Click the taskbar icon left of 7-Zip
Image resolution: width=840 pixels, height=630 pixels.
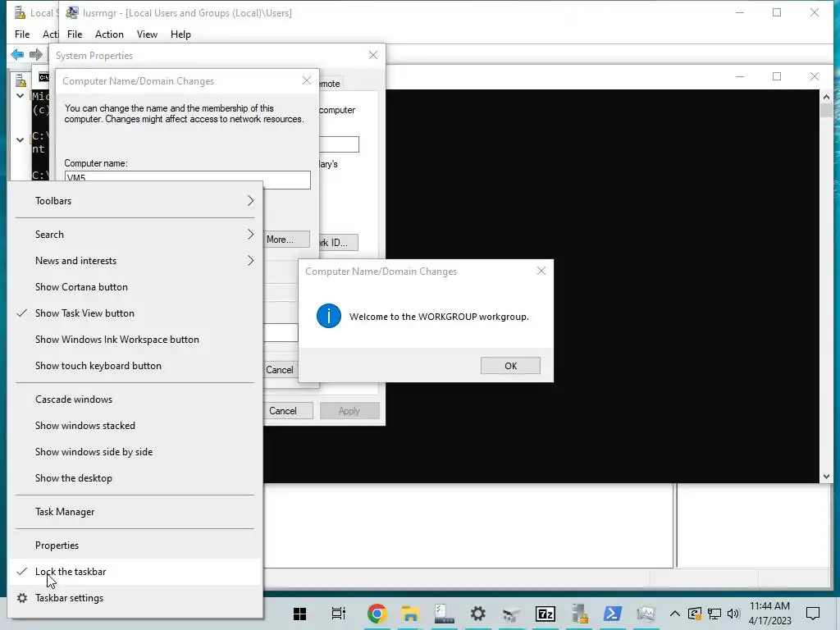pos(511,614)
